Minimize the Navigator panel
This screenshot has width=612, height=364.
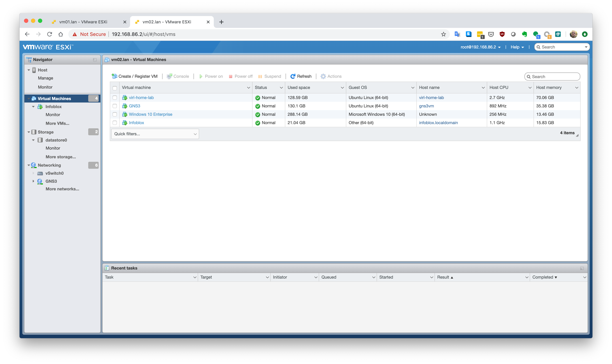coord(95,60)
